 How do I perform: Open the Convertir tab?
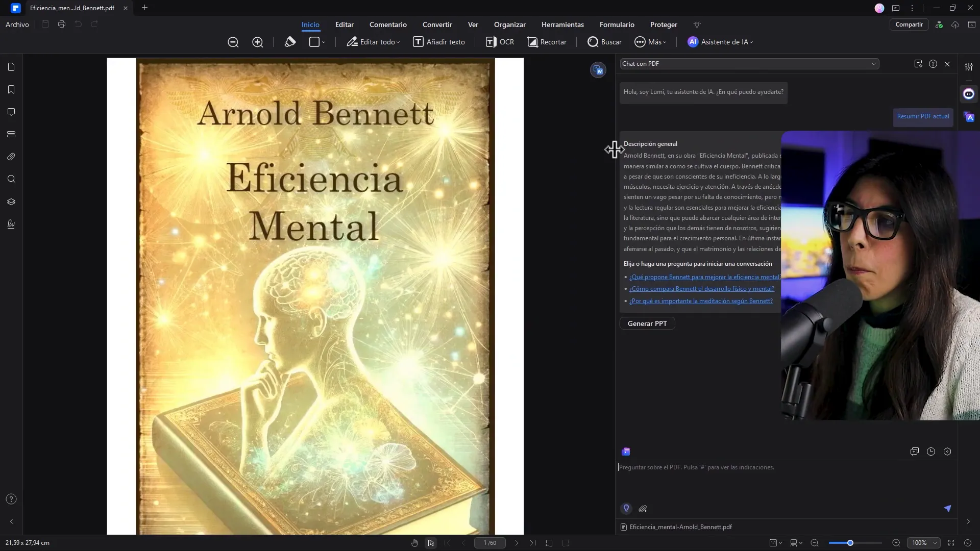pos(437,24)
